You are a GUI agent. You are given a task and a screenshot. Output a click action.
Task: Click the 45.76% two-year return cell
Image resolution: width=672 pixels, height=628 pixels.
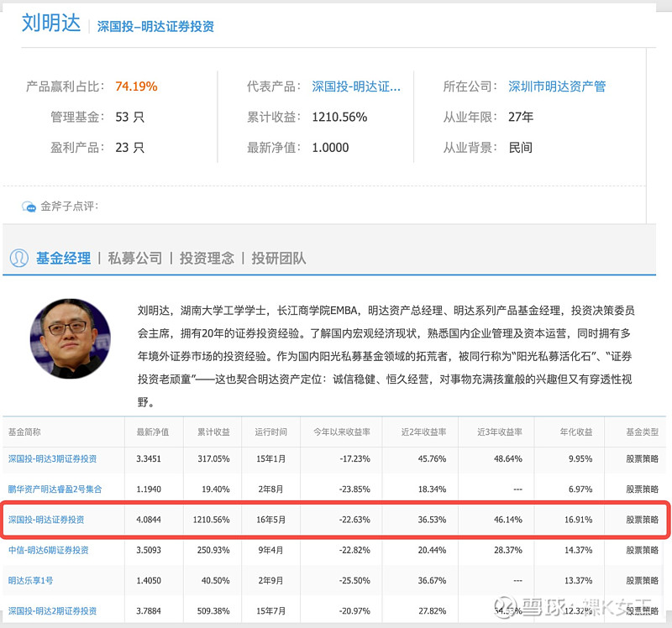click(432, 458)
